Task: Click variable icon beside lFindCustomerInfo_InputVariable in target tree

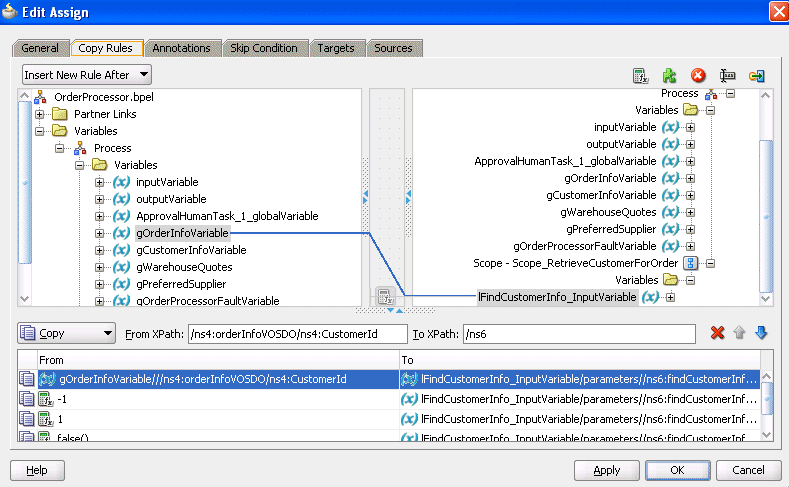Action: click(651, 297)
